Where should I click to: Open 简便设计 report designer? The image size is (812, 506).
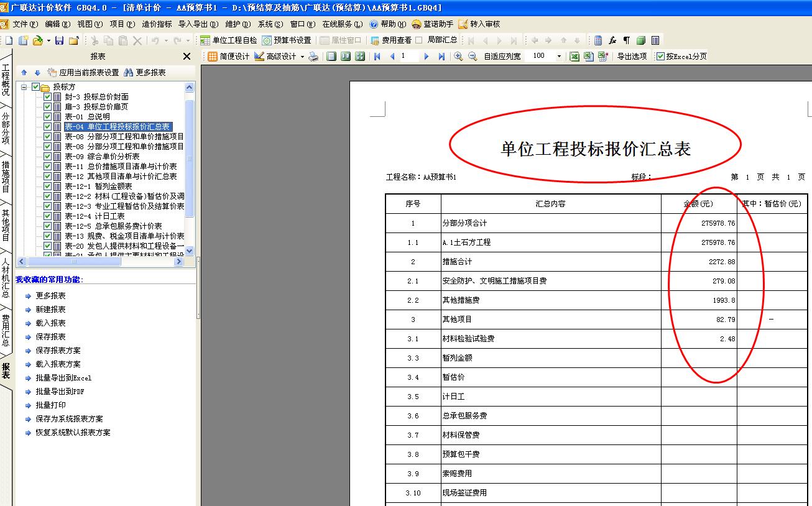pos(228,56)
